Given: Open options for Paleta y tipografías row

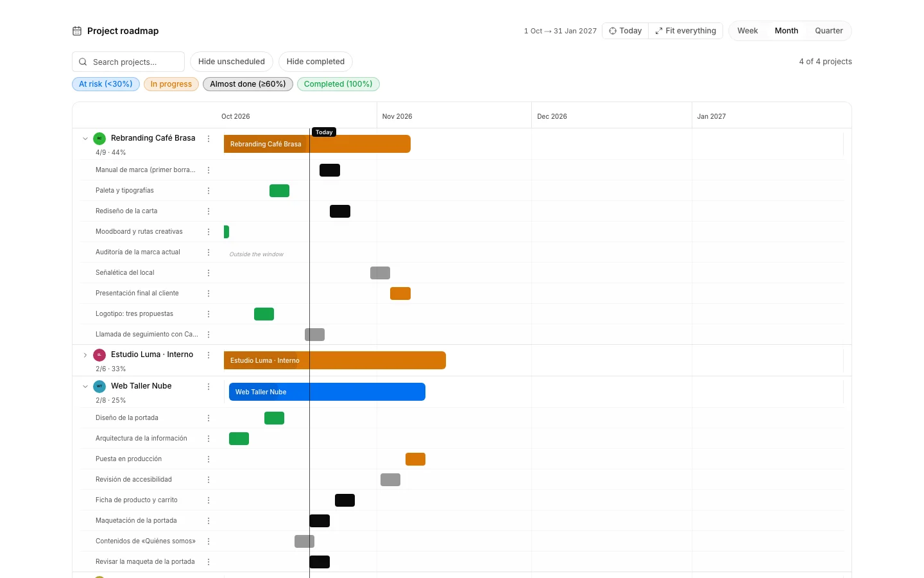Looking at the screenshot, I should (x=209, y=191).
